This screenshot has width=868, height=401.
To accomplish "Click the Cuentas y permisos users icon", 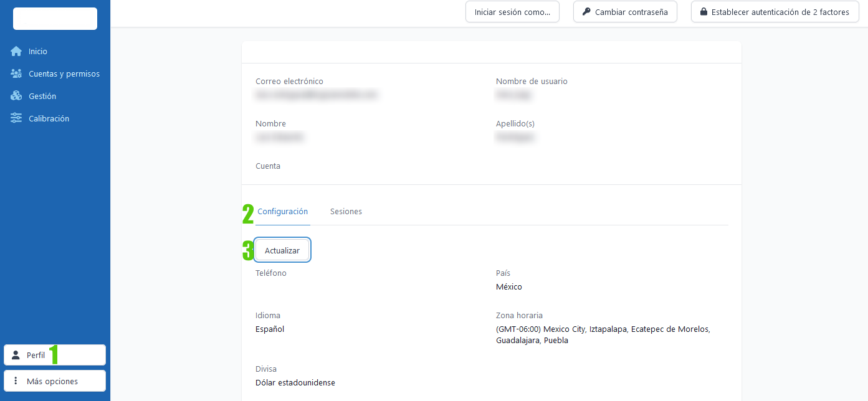I will tap(16, 73).
